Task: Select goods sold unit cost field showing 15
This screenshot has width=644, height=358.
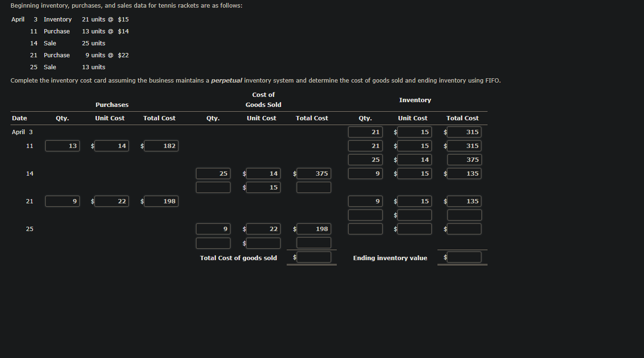Action: [x=263, y=188]
